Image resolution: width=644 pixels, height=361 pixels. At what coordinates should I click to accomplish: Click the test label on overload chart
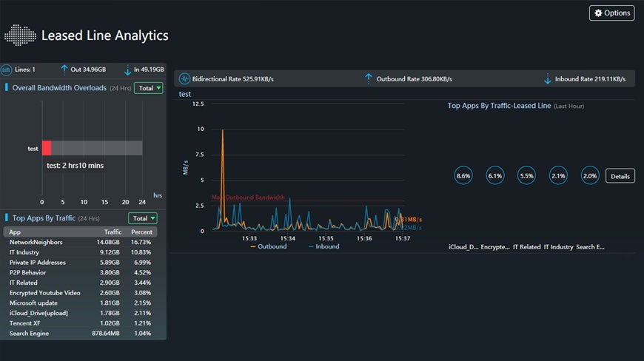click(x=33, y=149)
